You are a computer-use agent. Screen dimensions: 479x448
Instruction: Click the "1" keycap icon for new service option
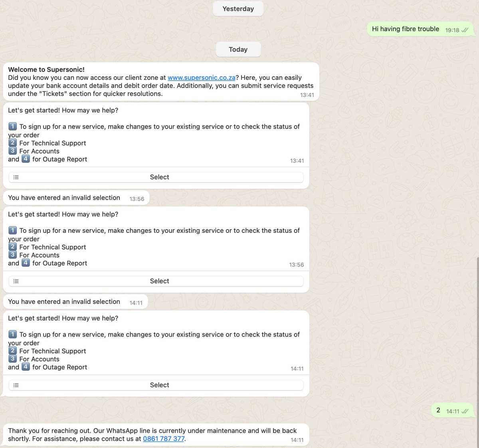[x=12, y=126]
